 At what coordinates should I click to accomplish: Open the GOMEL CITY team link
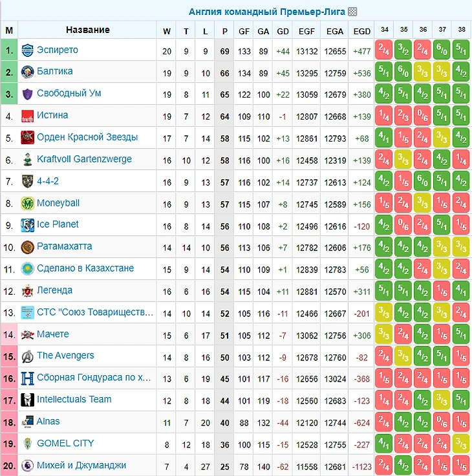tap(65, 443)
